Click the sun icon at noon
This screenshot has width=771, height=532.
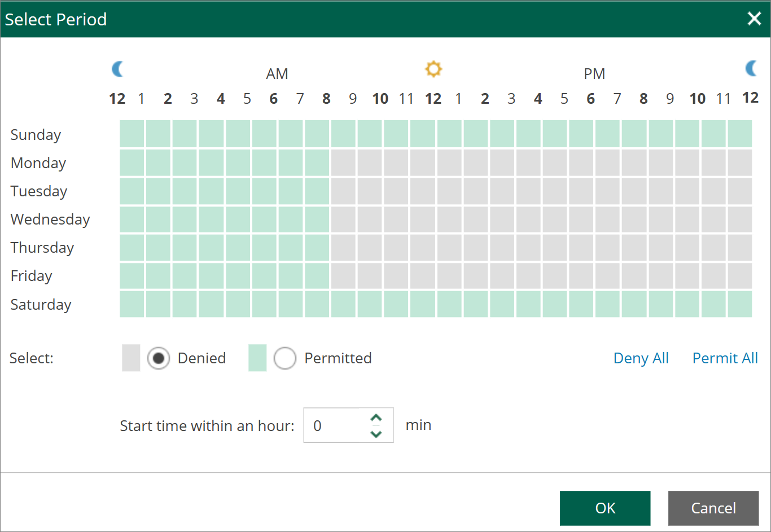point(433,69)
